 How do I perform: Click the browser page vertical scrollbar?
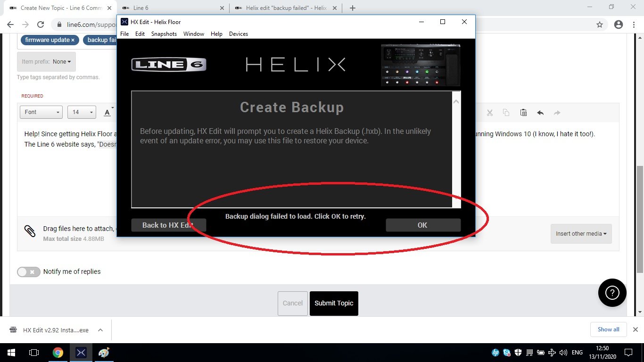pyautogui.click(x=640, y=219)
